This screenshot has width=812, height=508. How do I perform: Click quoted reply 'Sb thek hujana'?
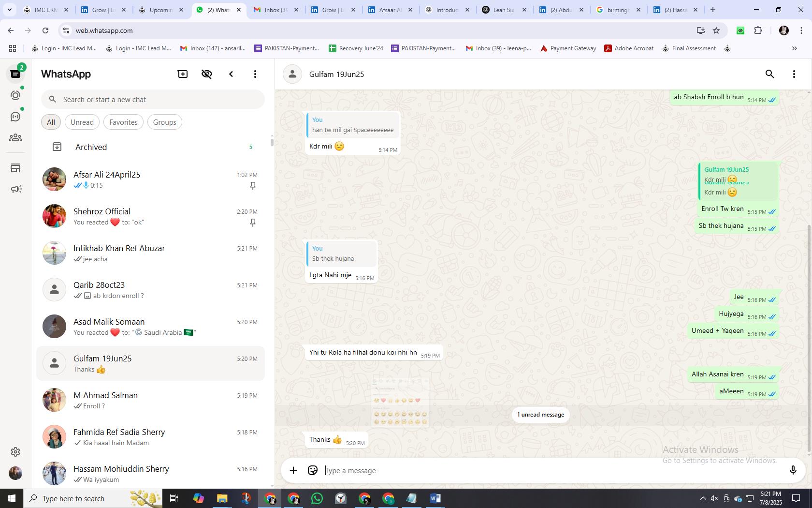coord(342,254)
